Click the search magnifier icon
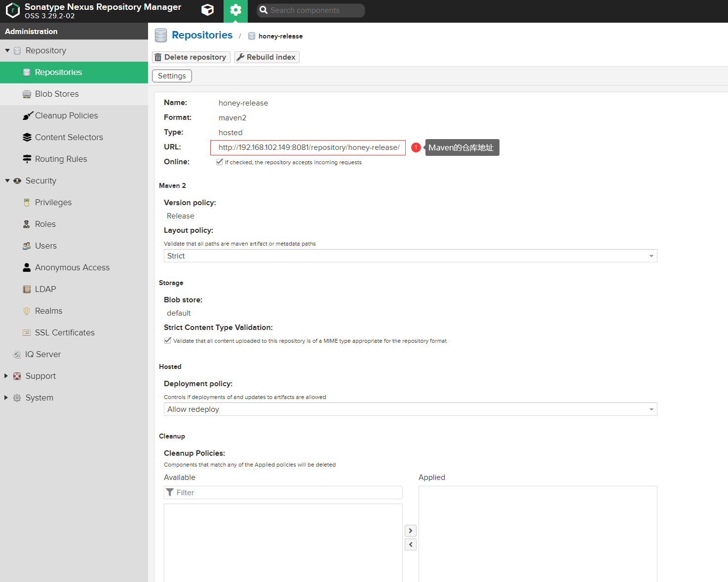The image size is (728, 582). (x=264, y=10)
